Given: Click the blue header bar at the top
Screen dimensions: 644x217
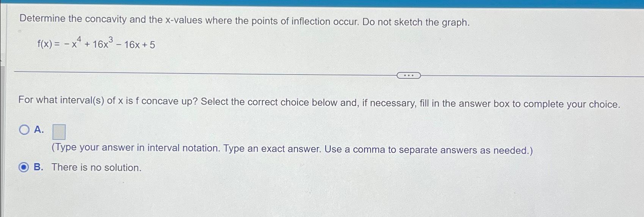Looking at the screenshot, I should (x=322, y=3).
